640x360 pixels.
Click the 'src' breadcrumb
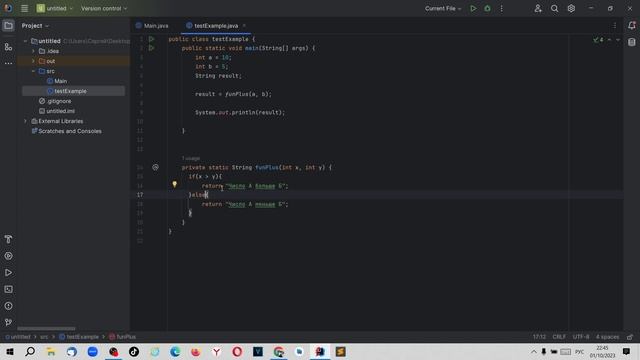(x=44, y=337)
